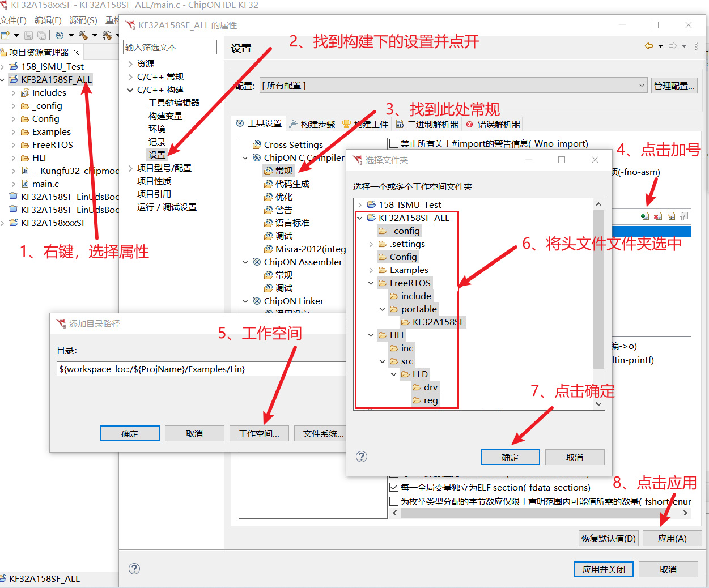Expand 项目型号/配置 category

click(130, 168)
